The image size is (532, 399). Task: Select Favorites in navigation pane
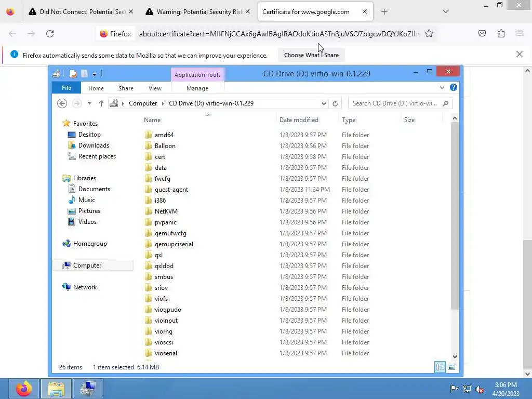[x=85, y=124]
